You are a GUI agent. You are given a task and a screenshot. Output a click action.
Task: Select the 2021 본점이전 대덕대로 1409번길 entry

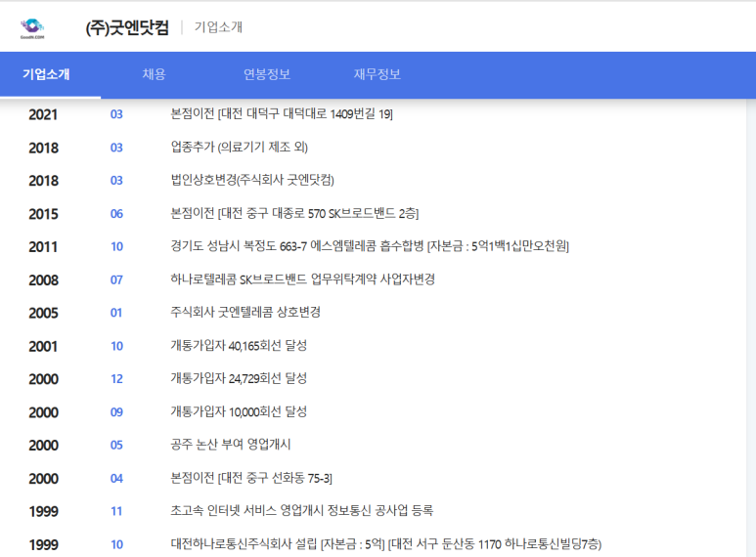282,114
